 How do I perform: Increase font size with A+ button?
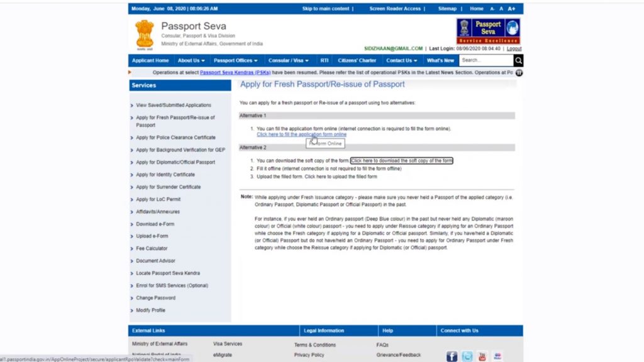511,9
